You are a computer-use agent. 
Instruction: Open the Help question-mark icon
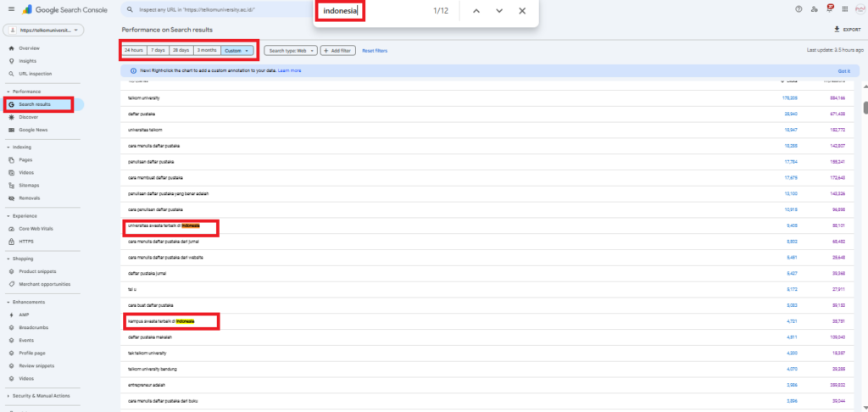coord(798,9)
